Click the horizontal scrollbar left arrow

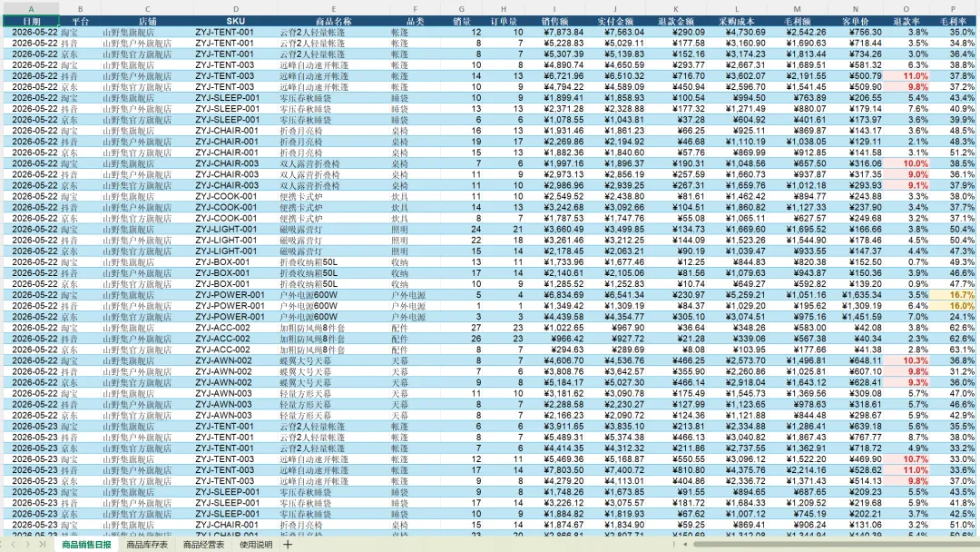[x=684, y=545]
